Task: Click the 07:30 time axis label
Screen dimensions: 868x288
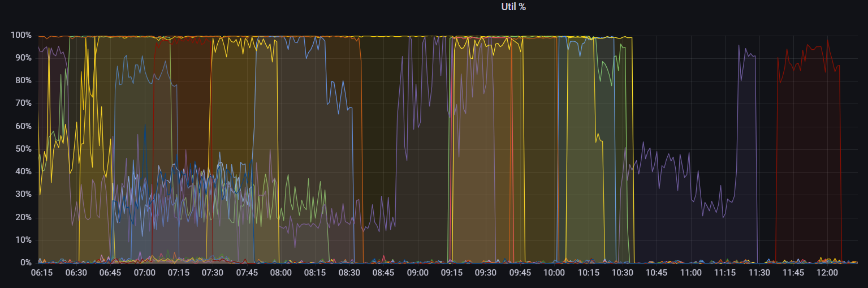Action: 213,273
